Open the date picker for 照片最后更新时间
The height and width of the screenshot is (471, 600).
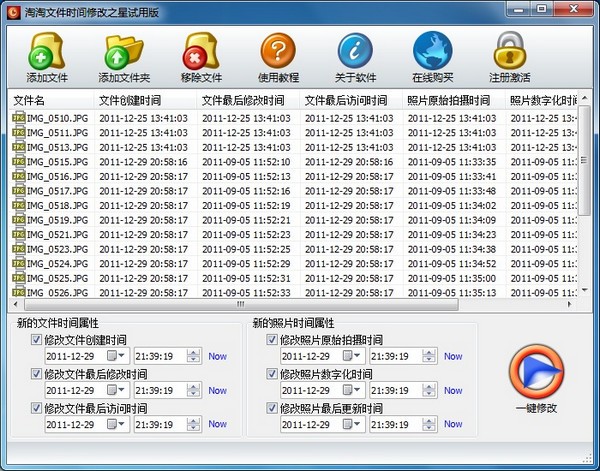(352, 424)
